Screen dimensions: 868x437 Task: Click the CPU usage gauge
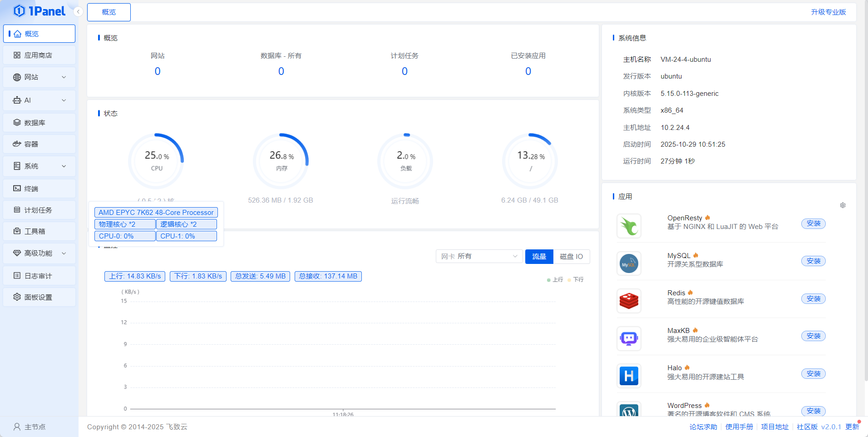tap(157, 161)
